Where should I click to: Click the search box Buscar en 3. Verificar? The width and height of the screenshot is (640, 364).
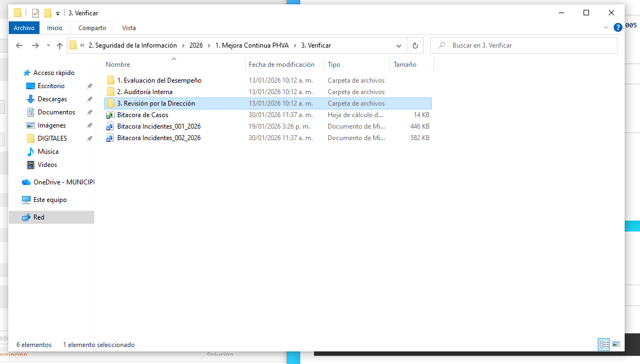pos(524,45)
